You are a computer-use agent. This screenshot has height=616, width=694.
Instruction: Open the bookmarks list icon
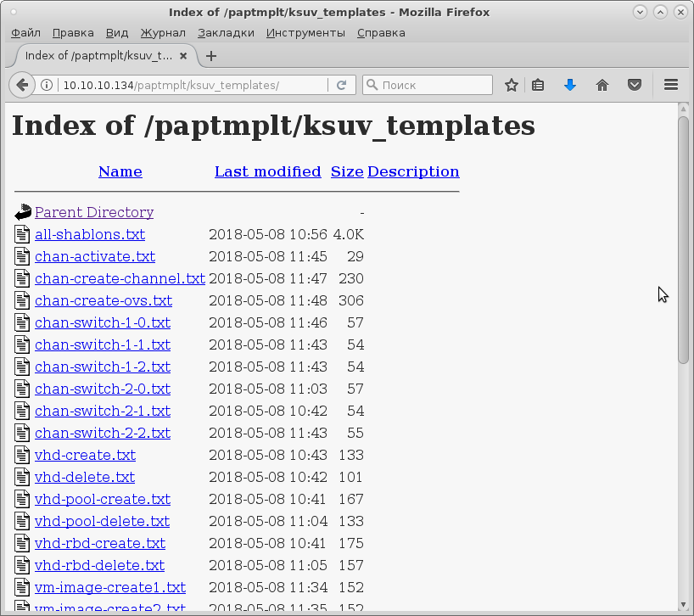[x=538, y=85]
